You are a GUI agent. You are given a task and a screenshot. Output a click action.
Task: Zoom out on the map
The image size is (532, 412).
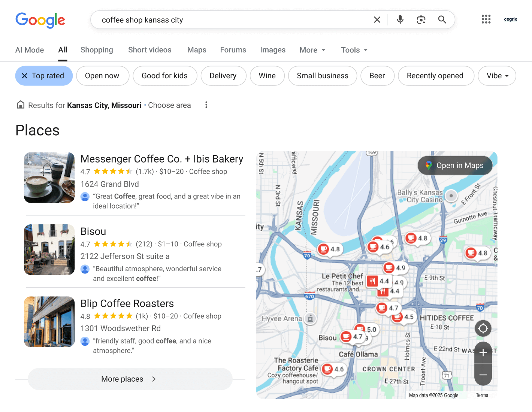pos(483,375)
